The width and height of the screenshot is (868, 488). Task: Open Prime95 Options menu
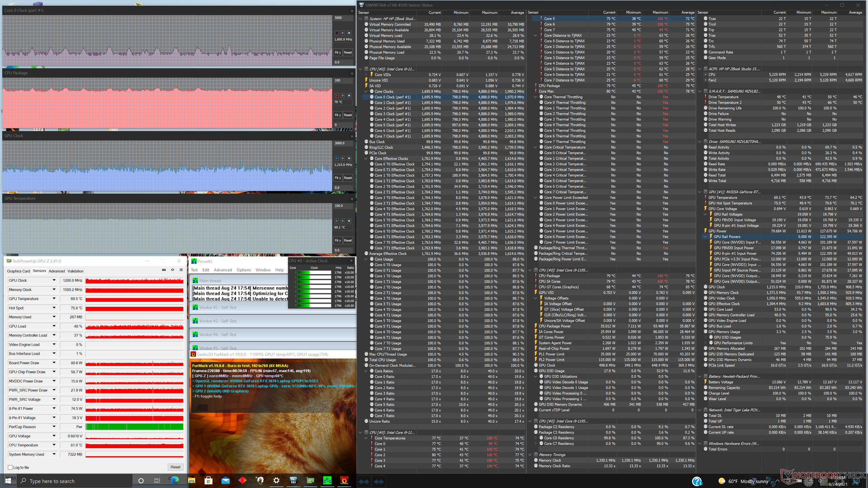tap(243, 270)
